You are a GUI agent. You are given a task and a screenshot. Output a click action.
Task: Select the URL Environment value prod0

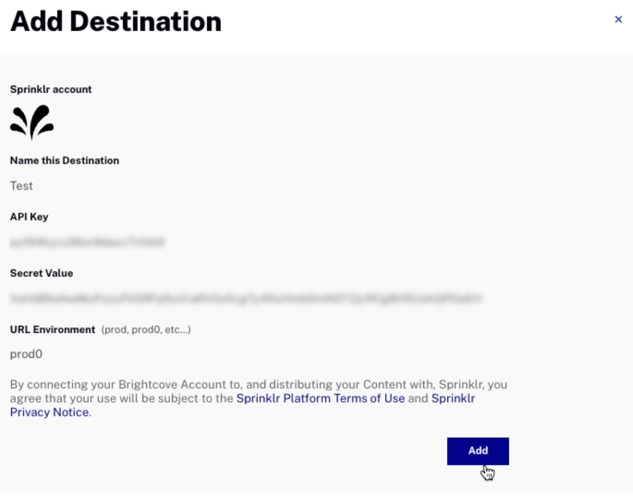(26, 354)
